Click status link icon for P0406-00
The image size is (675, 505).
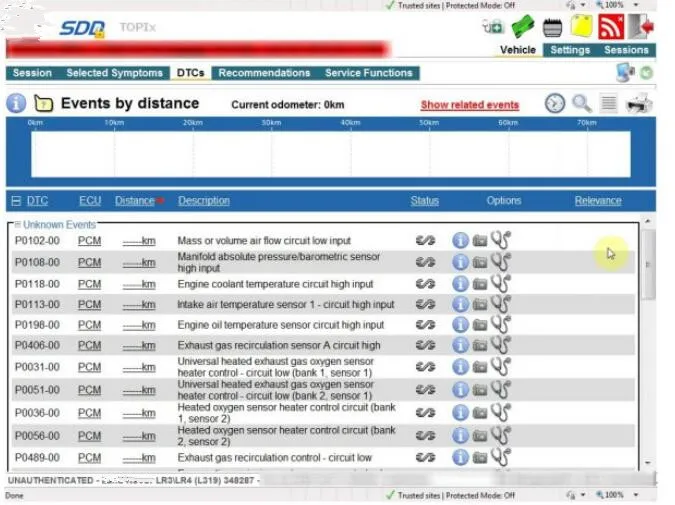(425, 345)
